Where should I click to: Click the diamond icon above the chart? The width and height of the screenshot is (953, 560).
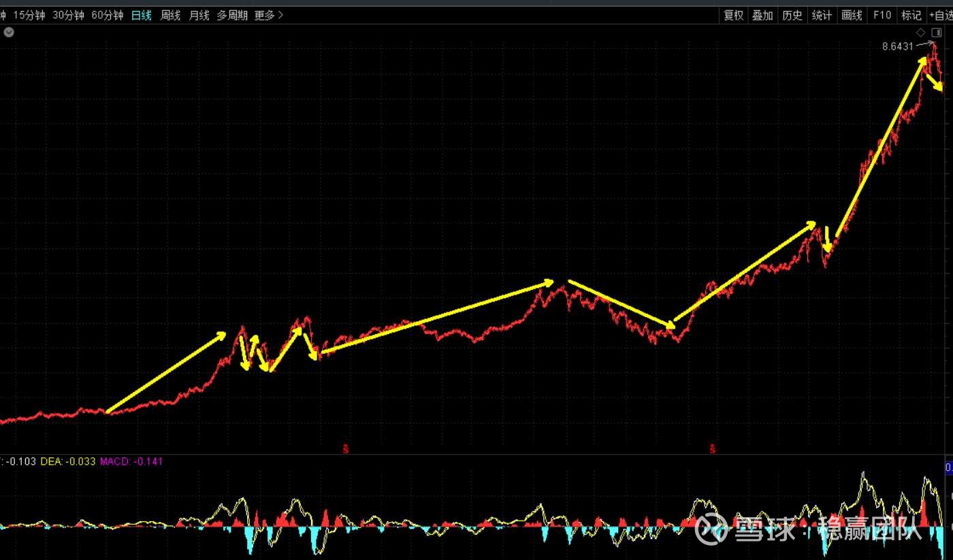(x=920, y=33)
